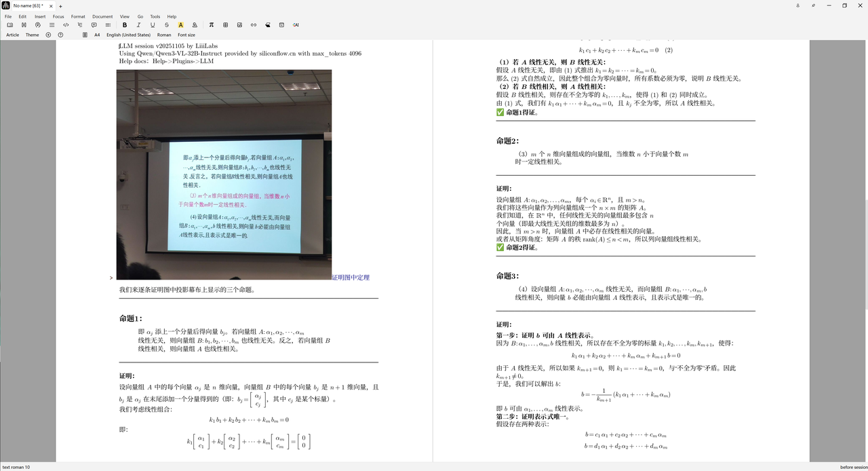
Task: Open the AI assistant toolbar icon
Action: click(x=296, y=25)
